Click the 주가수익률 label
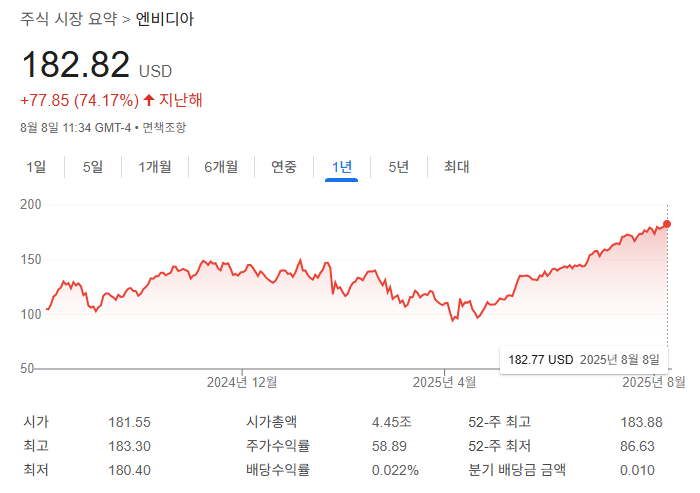Screen dimensions: 700x493 (278, 446)
